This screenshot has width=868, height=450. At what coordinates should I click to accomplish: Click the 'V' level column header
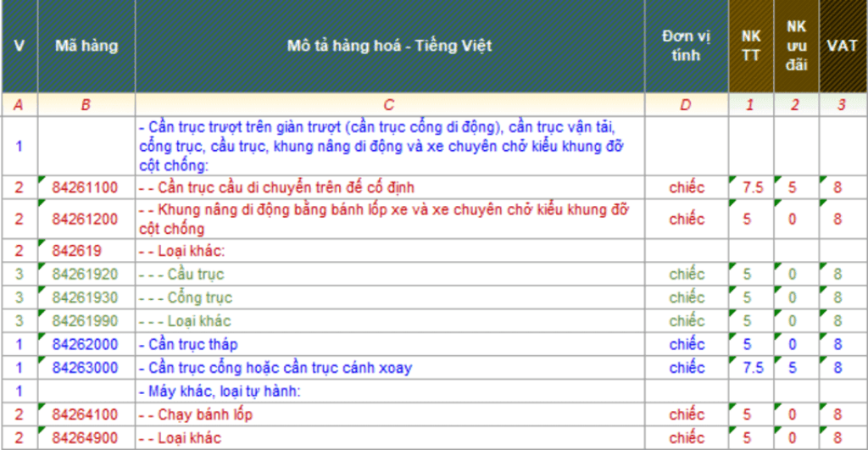pyautogui.click(x=19, y=47)
